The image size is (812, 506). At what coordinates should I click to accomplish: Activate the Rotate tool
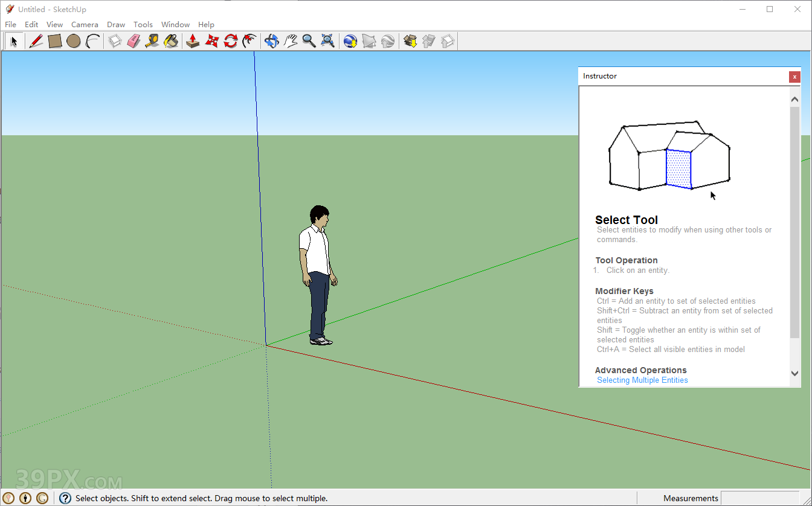pyautogui.click(x=230, y=41)
